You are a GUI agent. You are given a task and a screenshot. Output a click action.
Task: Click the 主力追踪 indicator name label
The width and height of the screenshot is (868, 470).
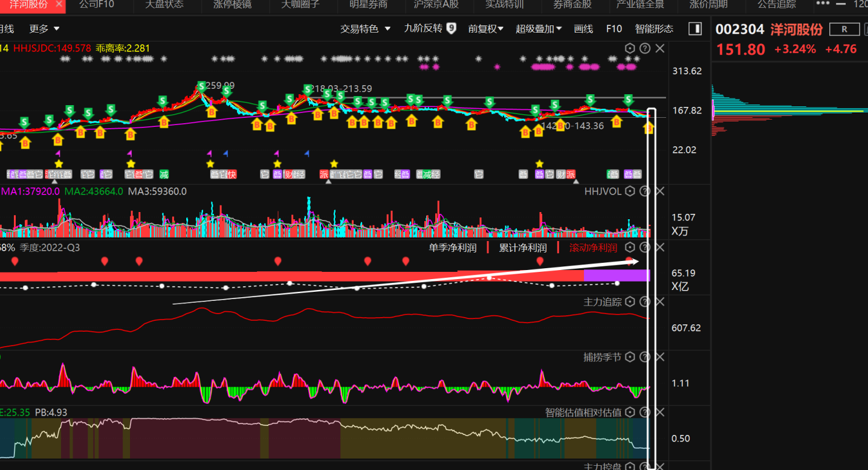[x=603, y=301]
